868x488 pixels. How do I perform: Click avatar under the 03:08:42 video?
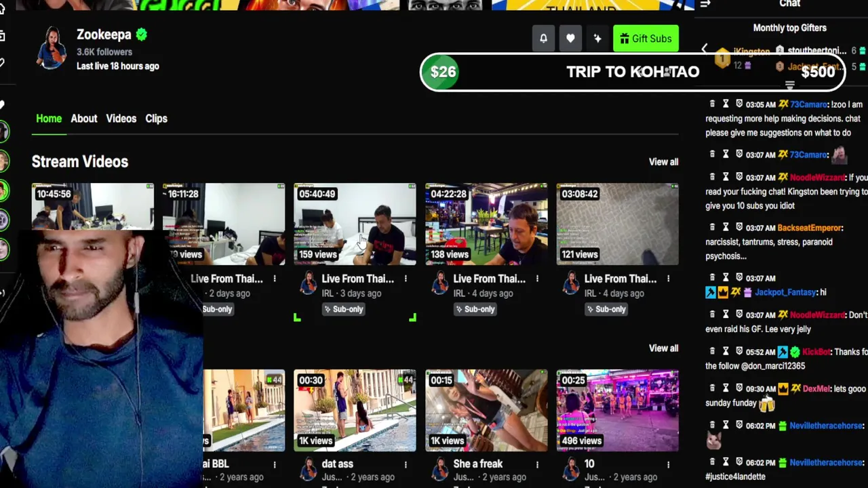click(x=571, y=284)
